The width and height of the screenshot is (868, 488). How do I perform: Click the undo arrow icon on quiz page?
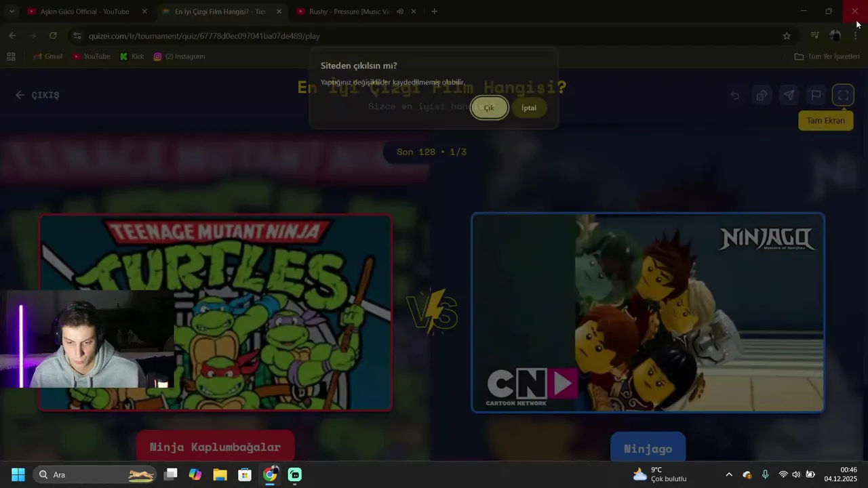[734, 96]
